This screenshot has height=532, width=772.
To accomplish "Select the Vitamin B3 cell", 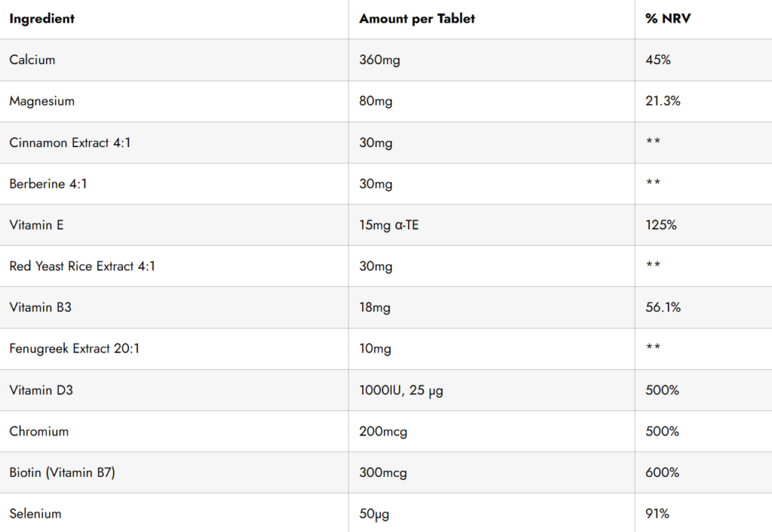I will point(40,307).
